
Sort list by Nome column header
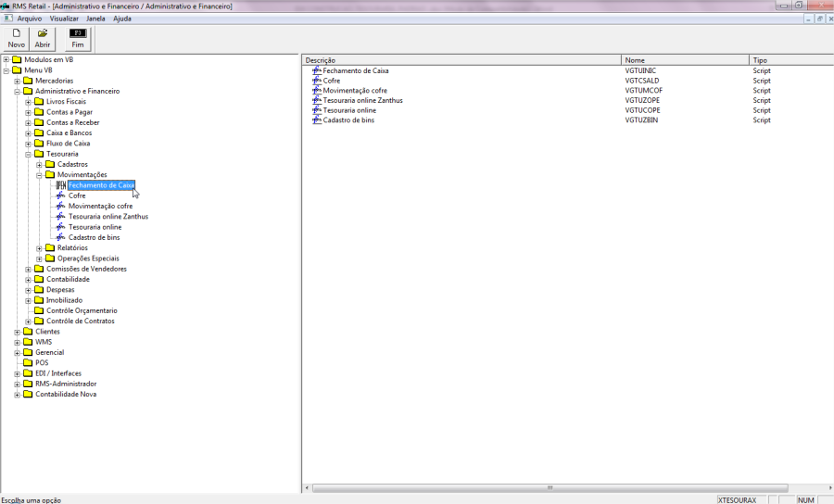[x=685, y=60]
